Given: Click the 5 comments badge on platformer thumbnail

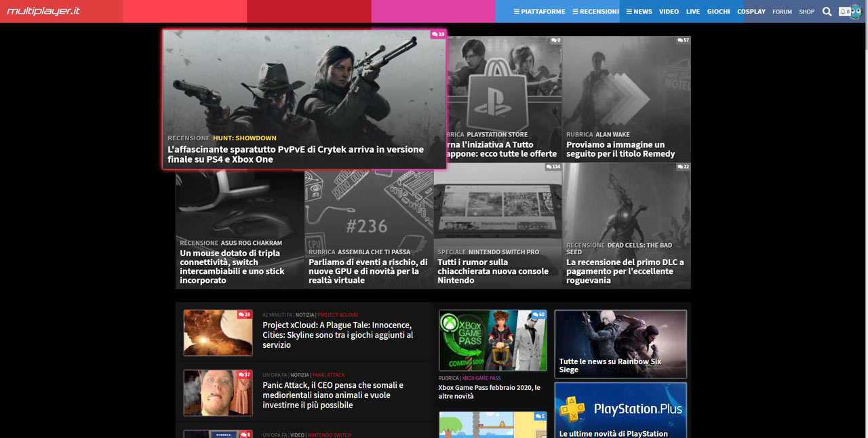Looking at the screenshot, I should tap(540, 416).
